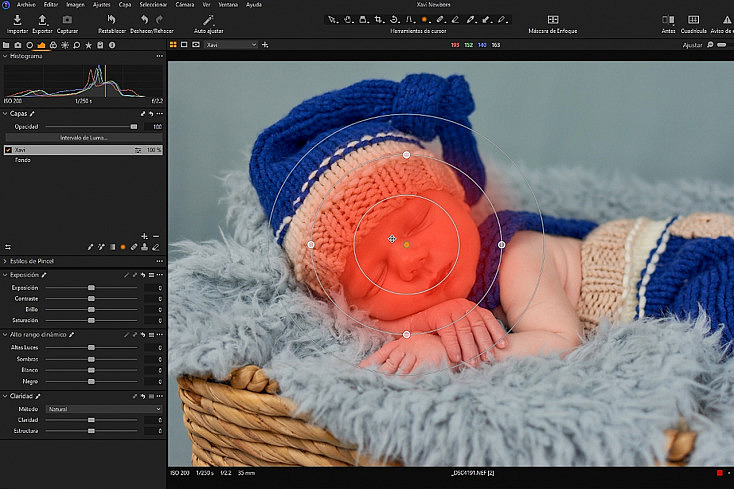Select the pan hand cursor tool
734x489 pixels.
point(348,20)
